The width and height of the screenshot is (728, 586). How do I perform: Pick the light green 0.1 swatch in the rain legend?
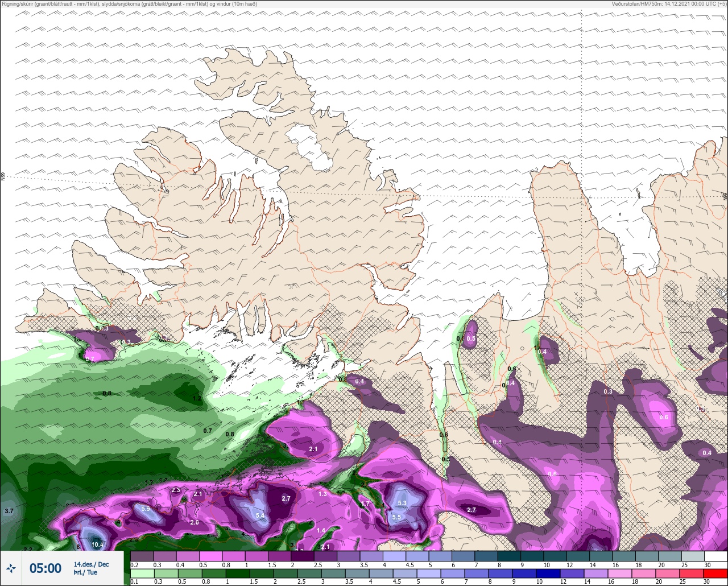click(142, 573)
